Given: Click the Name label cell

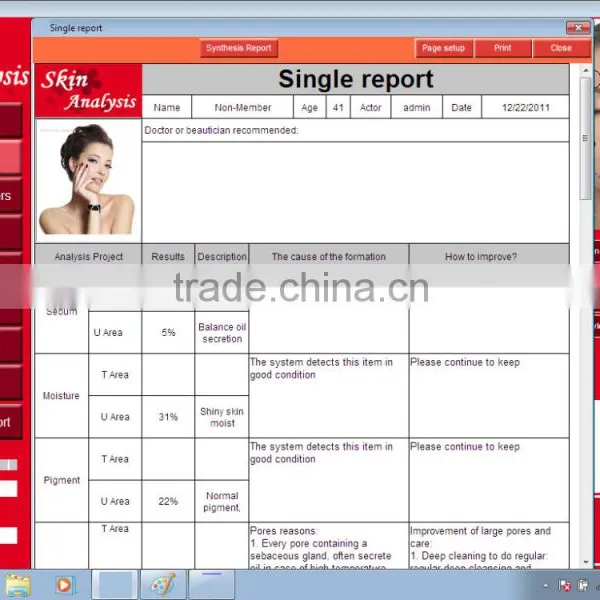Looking at the screenshot, I should (x=166, y=108).
